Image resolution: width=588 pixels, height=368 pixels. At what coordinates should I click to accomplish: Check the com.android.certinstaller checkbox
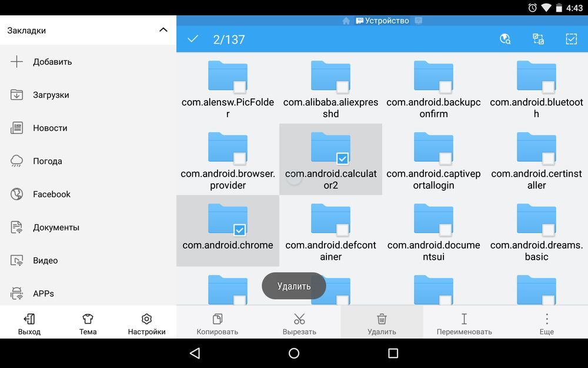tap(548, 158)
